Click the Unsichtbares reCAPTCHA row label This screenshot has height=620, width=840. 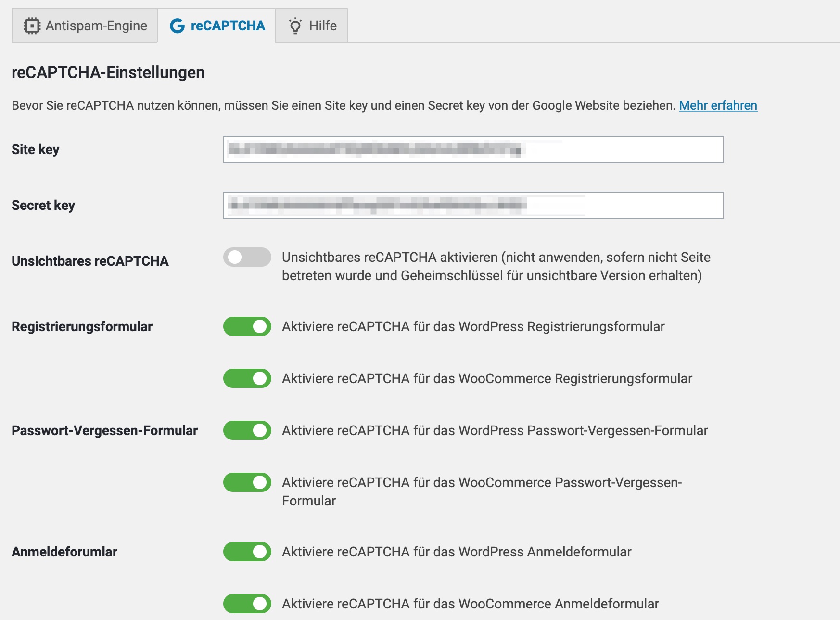tap(90, 261)
